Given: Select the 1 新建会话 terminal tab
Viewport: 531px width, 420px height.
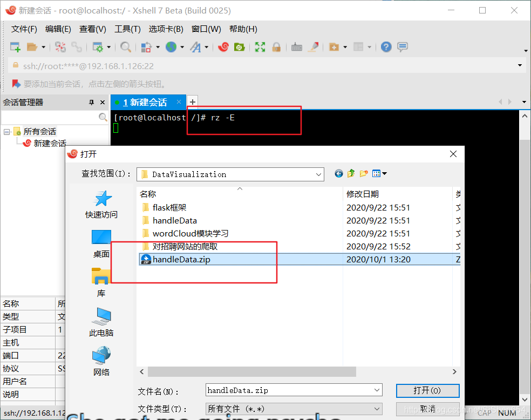Looking at the screenshot, I should click(x=148, y=102).
